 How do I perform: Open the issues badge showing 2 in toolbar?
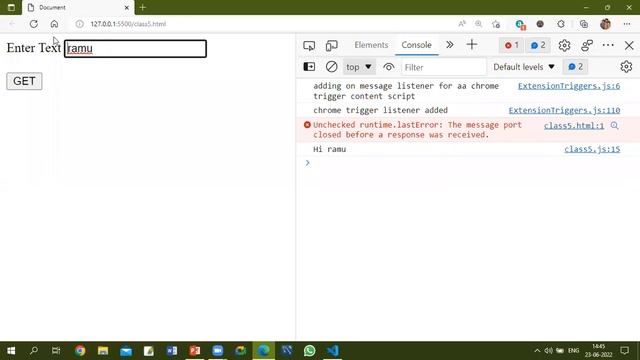click(538, 45)
